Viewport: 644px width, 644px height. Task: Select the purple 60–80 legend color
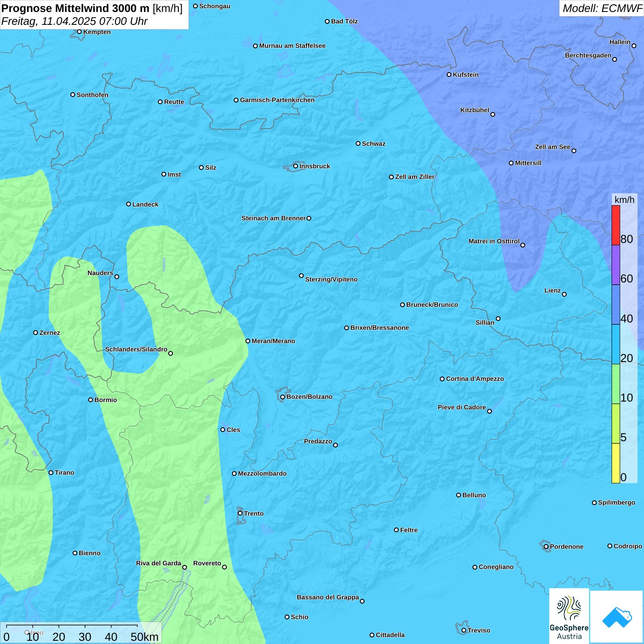point(615,265)
